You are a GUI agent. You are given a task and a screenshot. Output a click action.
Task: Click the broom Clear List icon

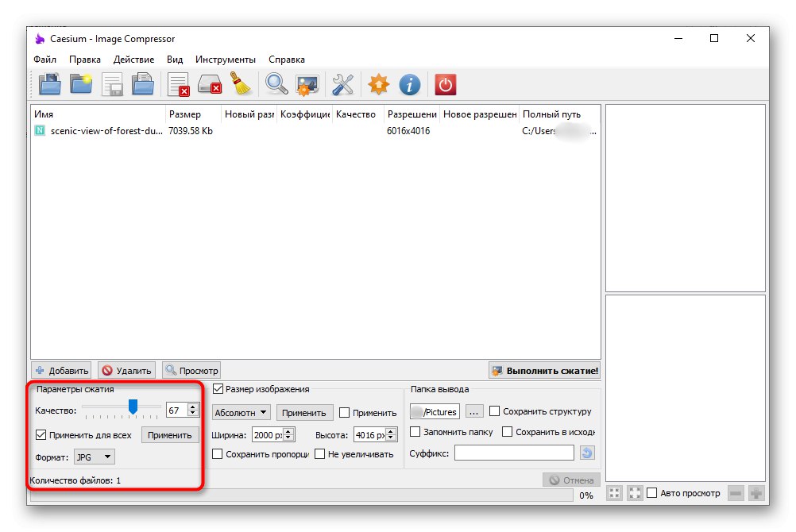pyautogui.click(x=241, y=84)
